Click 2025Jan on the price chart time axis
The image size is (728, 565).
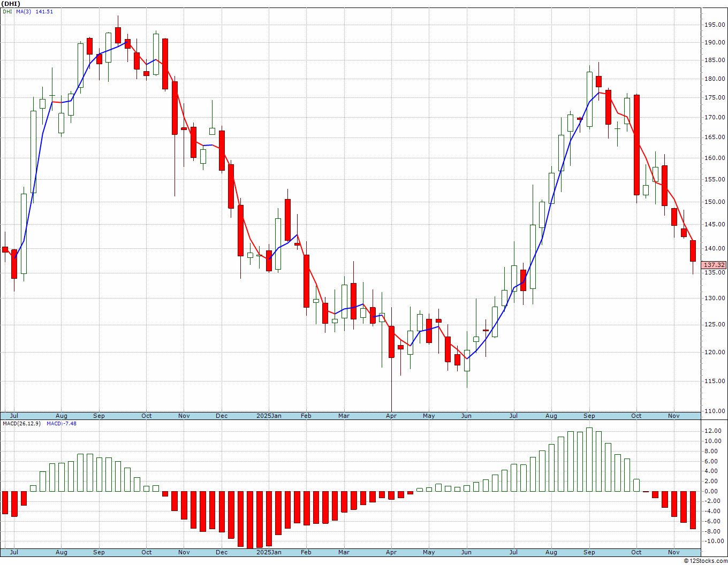tap(269, 416)
